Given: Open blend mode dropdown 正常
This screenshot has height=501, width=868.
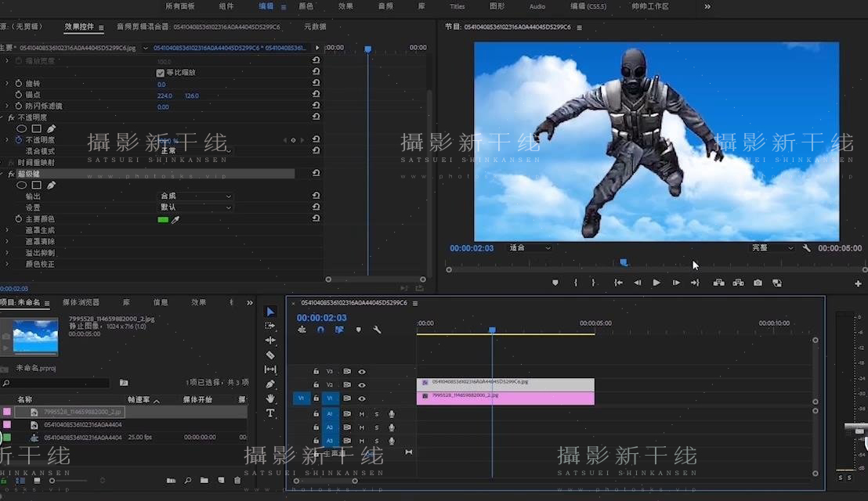Looking at the screenshot, I should (x=196, y=150).
